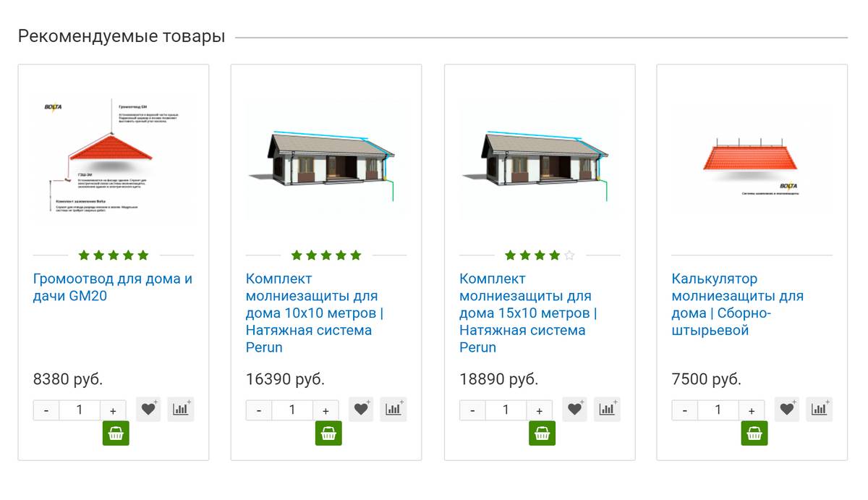Add GM20 lightning rod to cart
The height and width of the screenshot is (500, 868).
point(116,433)
